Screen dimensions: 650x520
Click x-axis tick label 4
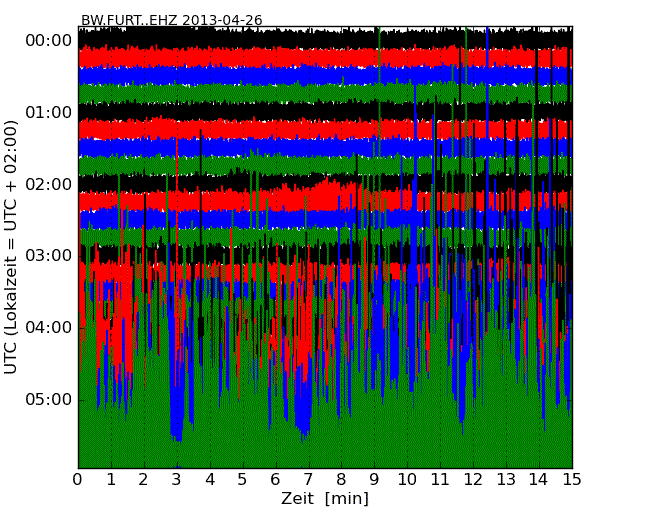pos(210,480)
